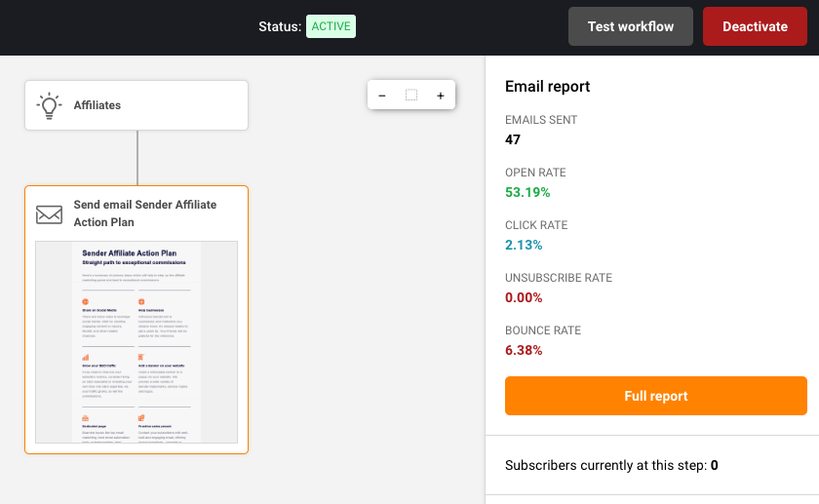Click the Share on Social Media icon in preview

click(x=86, y=302)
